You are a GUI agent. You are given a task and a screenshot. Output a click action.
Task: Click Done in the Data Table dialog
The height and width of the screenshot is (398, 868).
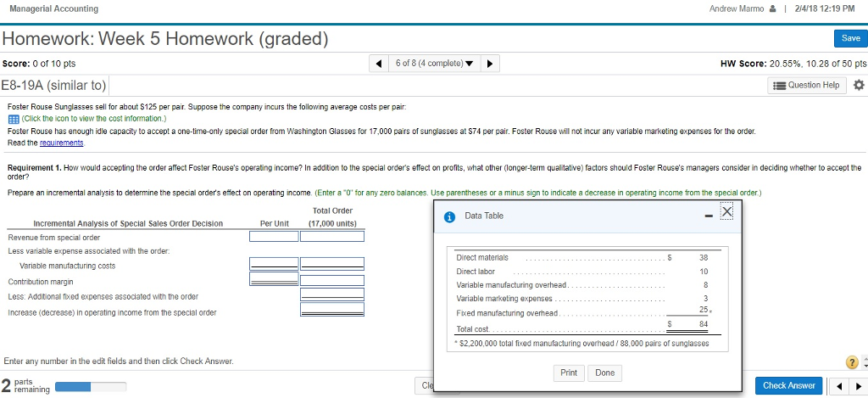click(604, 373)
